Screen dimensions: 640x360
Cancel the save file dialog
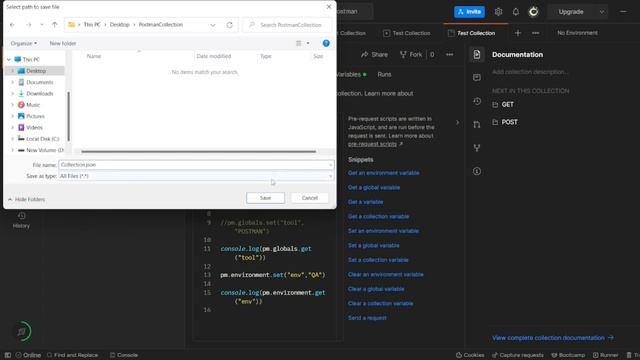click(x=309, y=198)
